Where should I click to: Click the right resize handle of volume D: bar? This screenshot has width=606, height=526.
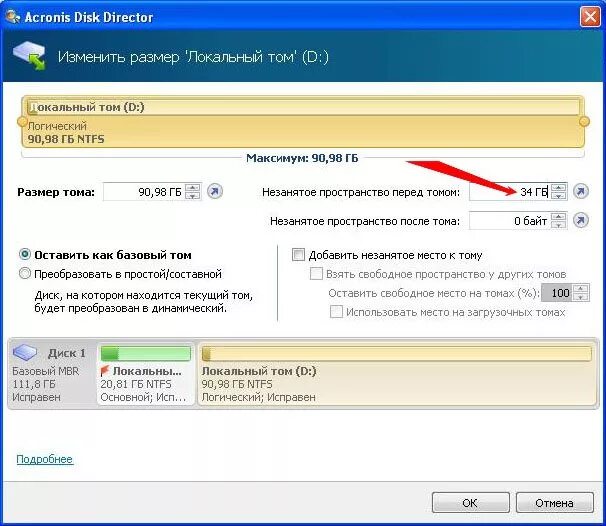coord(584,122)
